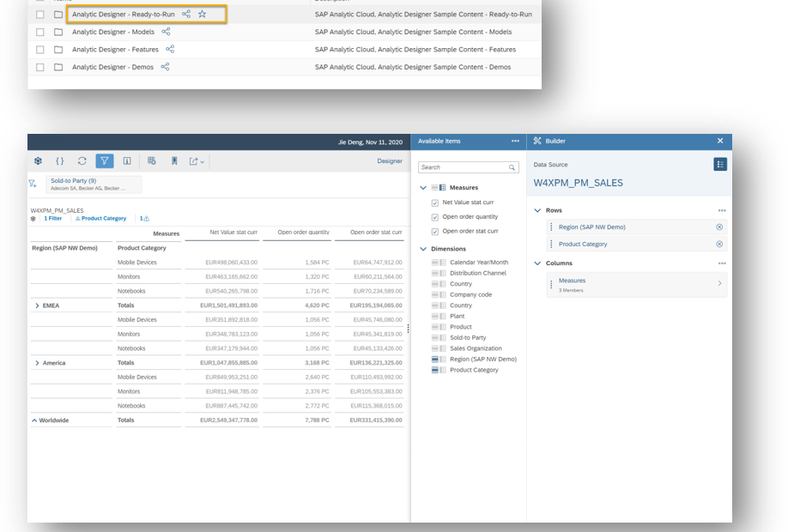Open the Measures members chevron in Columns
This screenshot has height=532, width=788.
click(x=719, y=283)
